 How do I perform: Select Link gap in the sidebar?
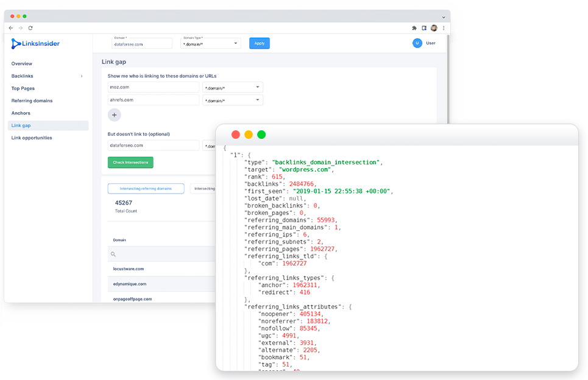pos(48,125)
